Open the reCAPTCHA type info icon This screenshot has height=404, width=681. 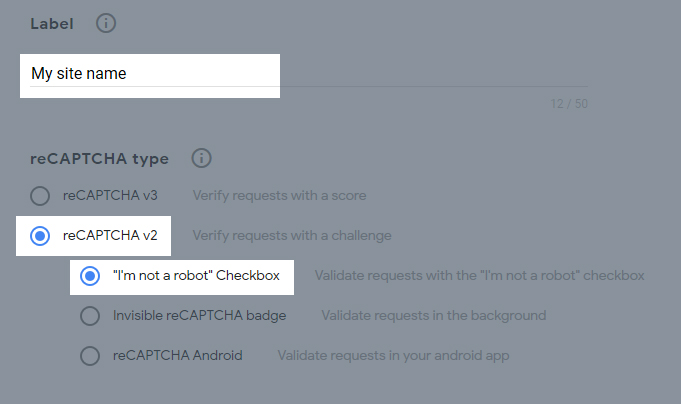[202, 158]
